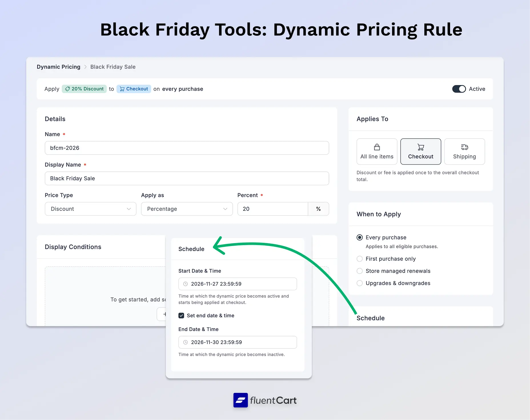Open the Apply as Percentage dropdown

[x=187, y=209]
